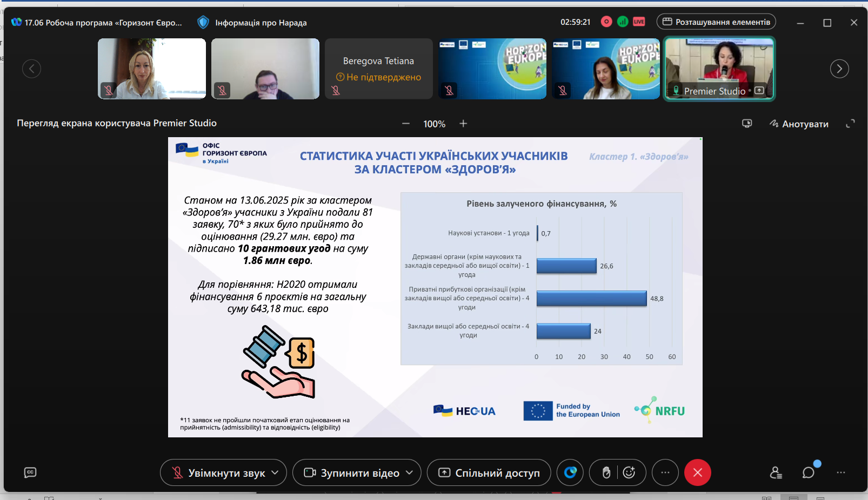868x500 pixels.
Task: Turn off camera with Зупинити відео
Action: coord(352,473)
